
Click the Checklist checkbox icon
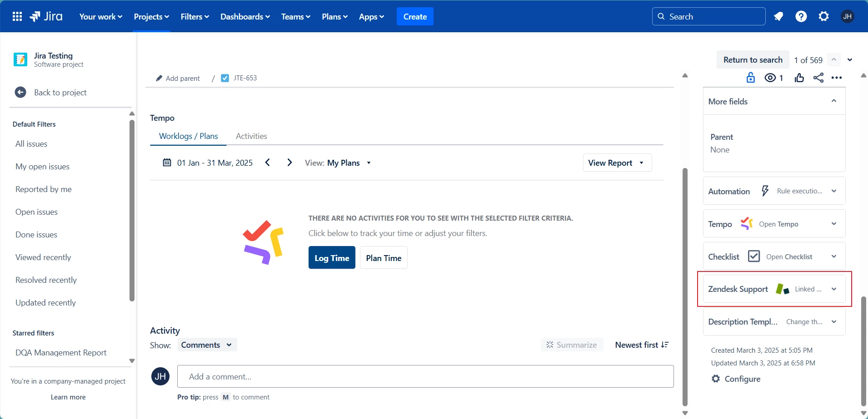pos(754,256)
